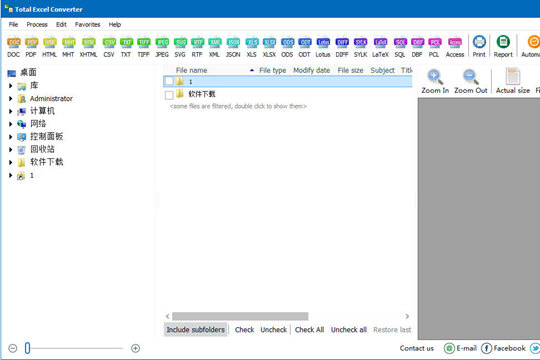
Task: Open the Facebook link
Action: pyautogui.click(x=503, y=348)
